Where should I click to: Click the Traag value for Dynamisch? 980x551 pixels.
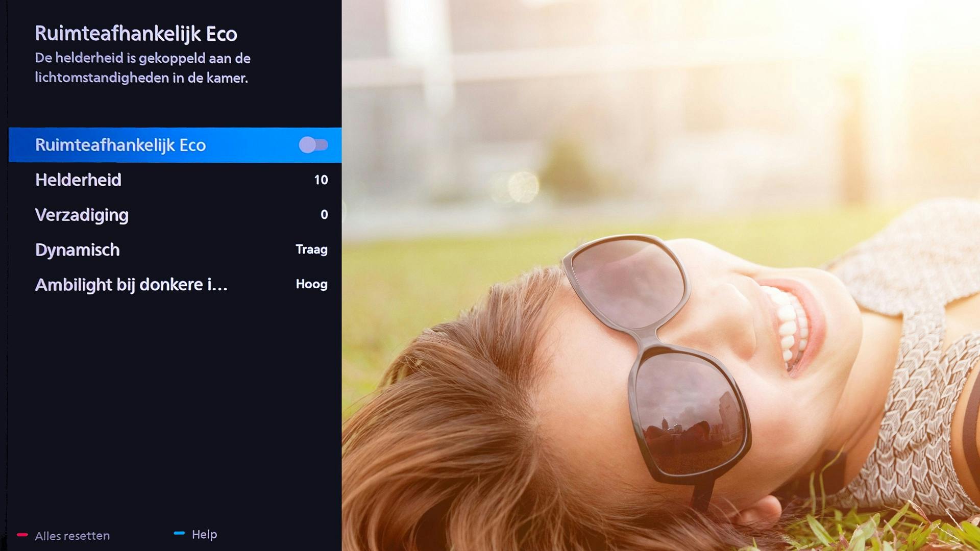tap(311, 249)
